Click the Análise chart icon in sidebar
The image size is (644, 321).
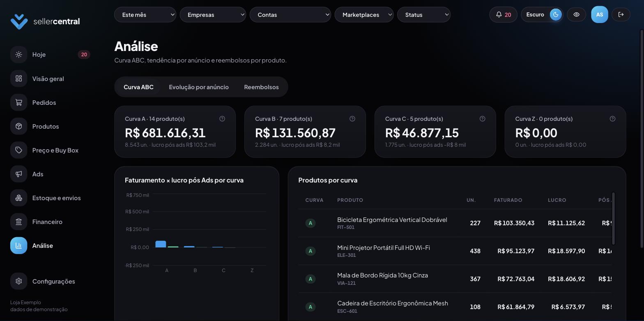pos(18,245)
